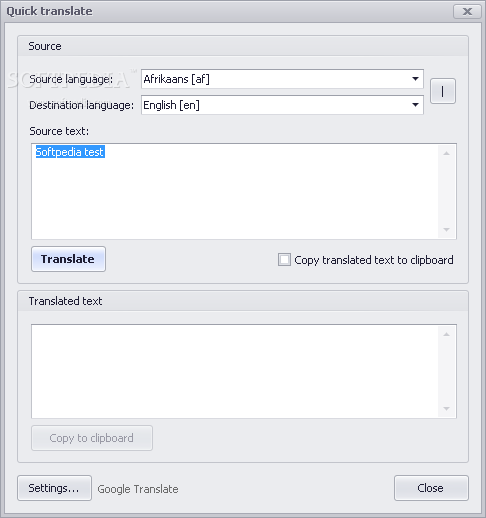The width and height of the screenshot is (486, 518).
Task: Click the 'Destination language:' label
Action: (x=81, y=105)
